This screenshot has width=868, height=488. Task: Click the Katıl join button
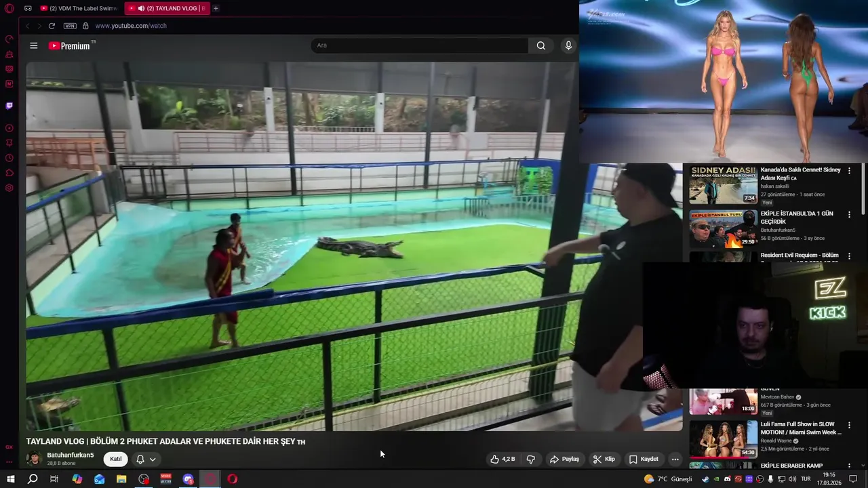point(116,459)
